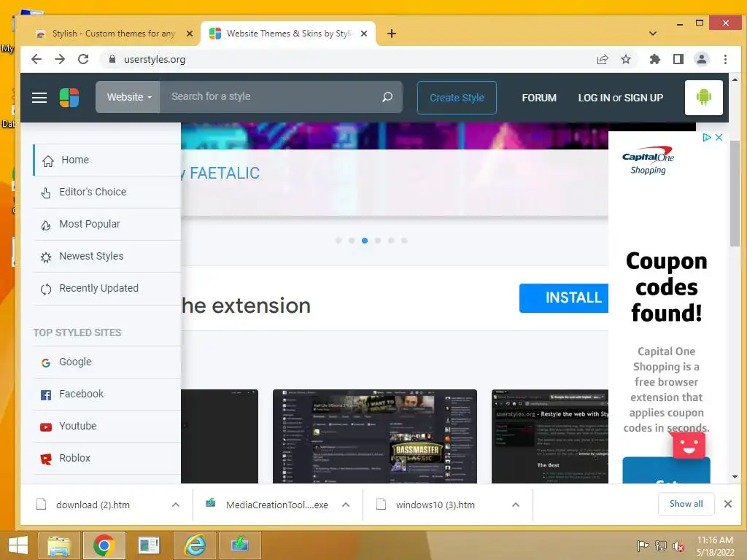The image size is (747, 560).
Task: Select Home in sidebar
Action: tap(107, 160)
